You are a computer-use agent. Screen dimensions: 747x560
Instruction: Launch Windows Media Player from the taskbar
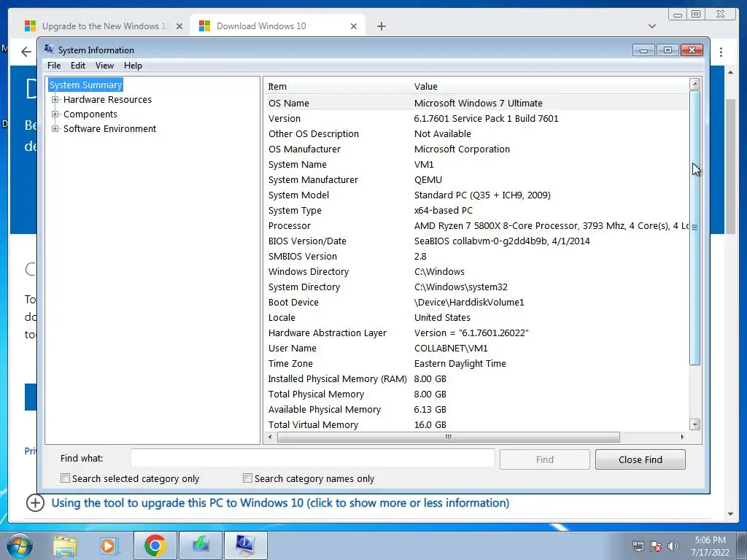click(108, 545)
